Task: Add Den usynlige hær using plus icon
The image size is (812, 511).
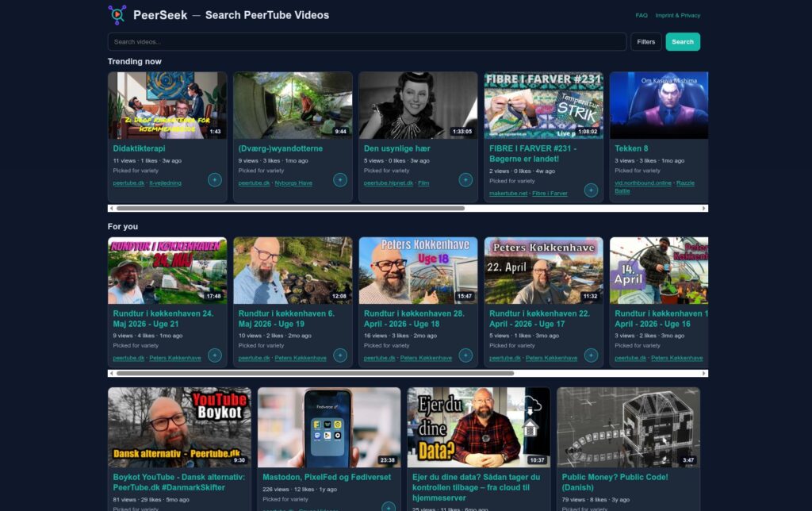Action: [x=465, y=180]
